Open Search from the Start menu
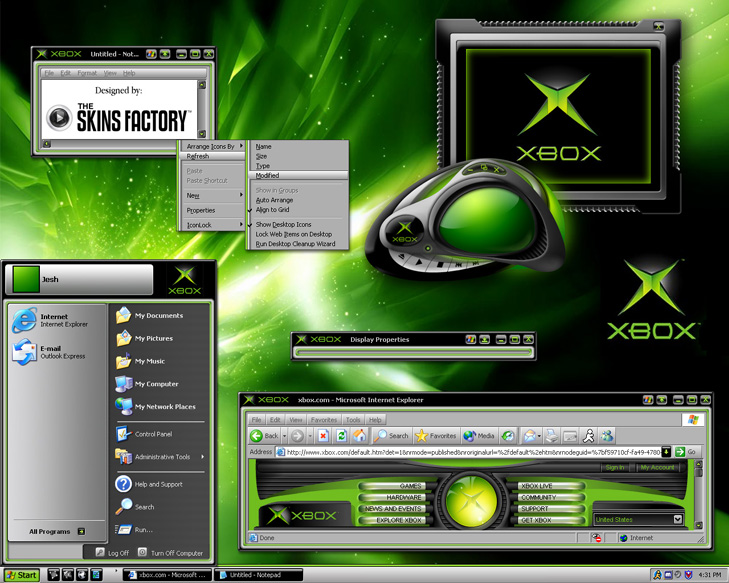This screenshot has width=729, height=583. tap(135, 507)
